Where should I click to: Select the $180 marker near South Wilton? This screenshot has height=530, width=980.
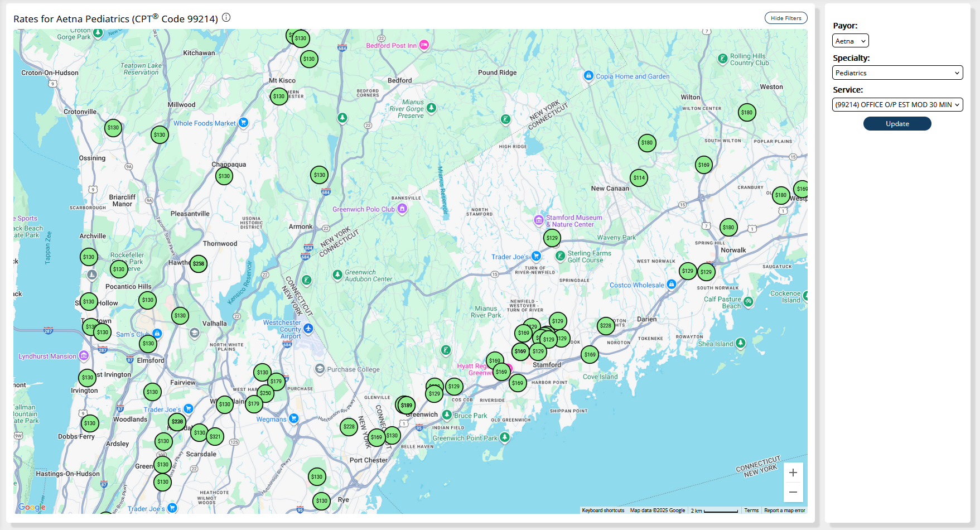647,143
